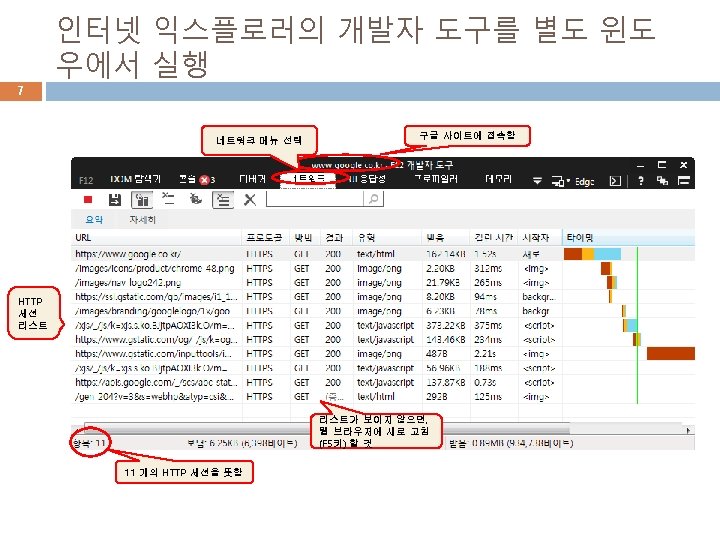Open help question mark icon

pos(641,181)
